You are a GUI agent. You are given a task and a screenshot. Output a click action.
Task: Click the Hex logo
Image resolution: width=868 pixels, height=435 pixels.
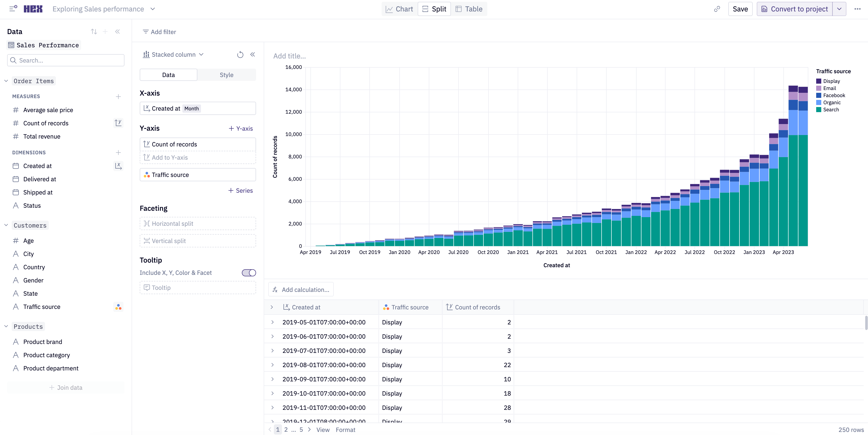(33, 9)
